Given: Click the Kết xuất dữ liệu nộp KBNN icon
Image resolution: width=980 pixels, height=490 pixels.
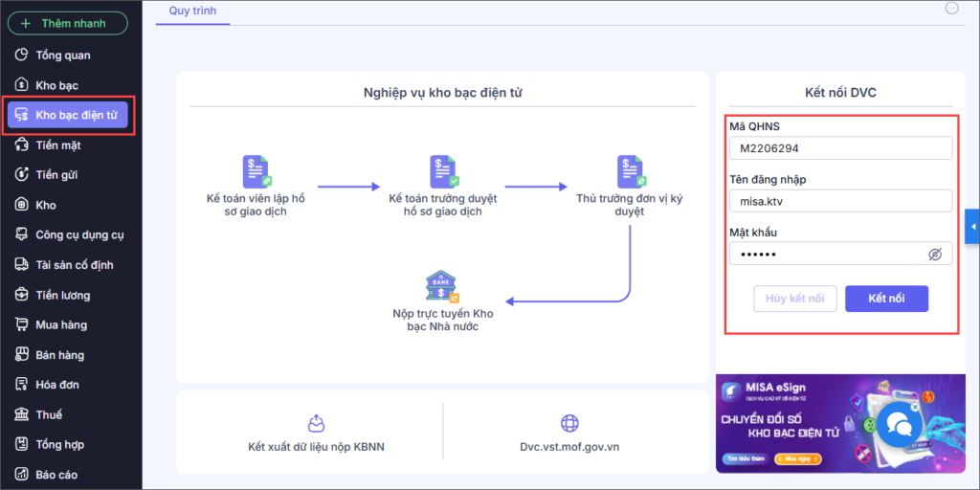Looking at the screenshot, I should 316,424.
